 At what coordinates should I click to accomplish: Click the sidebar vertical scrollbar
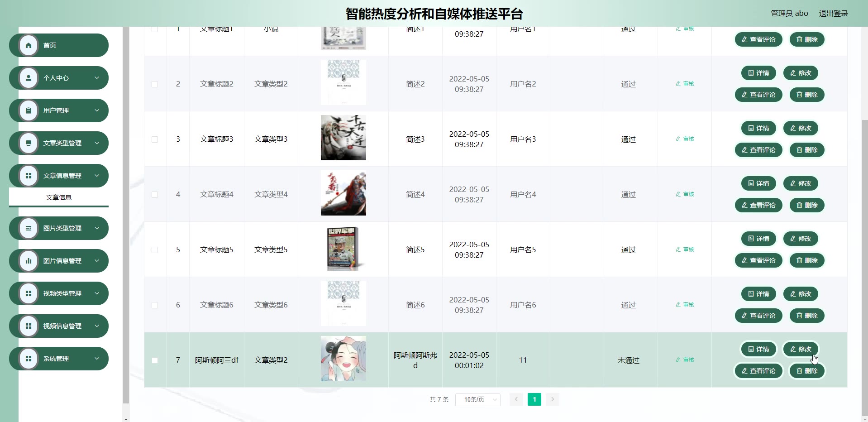[126, 215]
